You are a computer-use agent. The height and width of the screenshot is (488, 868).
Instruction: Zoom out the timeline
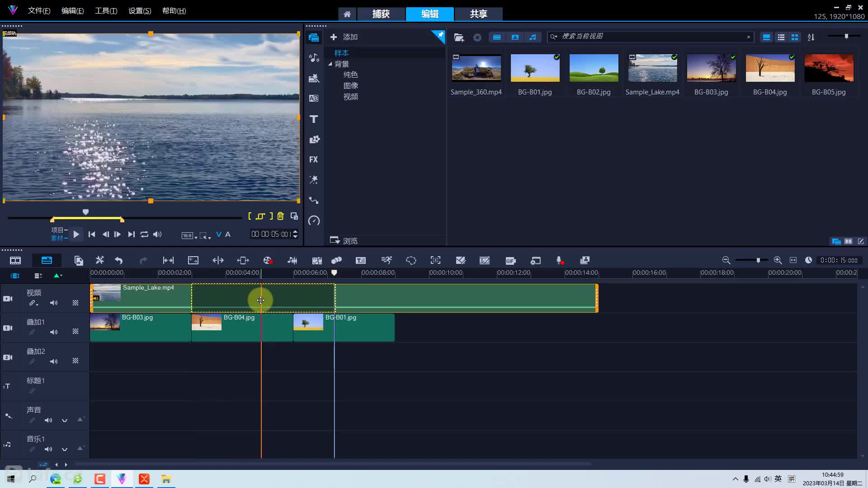[726, 260]
